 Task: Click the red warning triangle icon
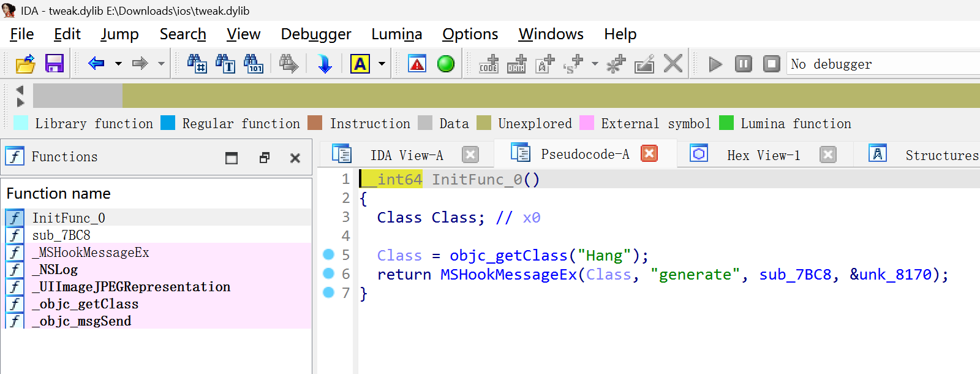pos(417,64)
